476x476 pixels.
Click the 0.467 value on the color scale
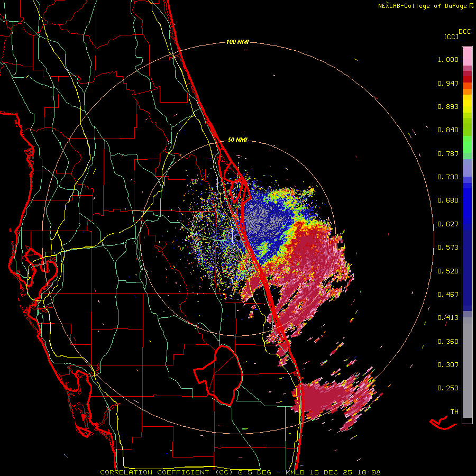pos(448,295)
